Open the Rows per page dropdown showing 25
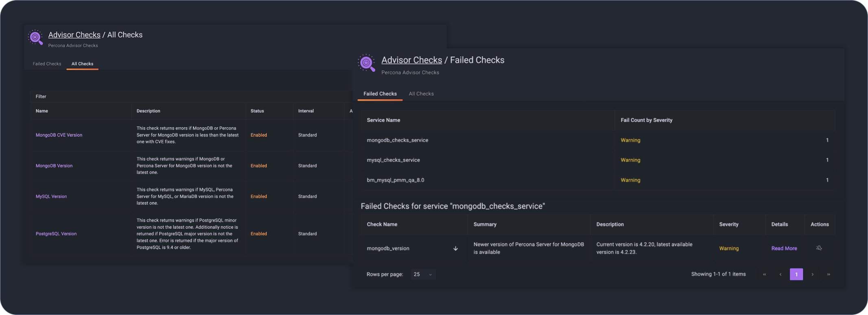Screen dimensions: 868x315 423,274
